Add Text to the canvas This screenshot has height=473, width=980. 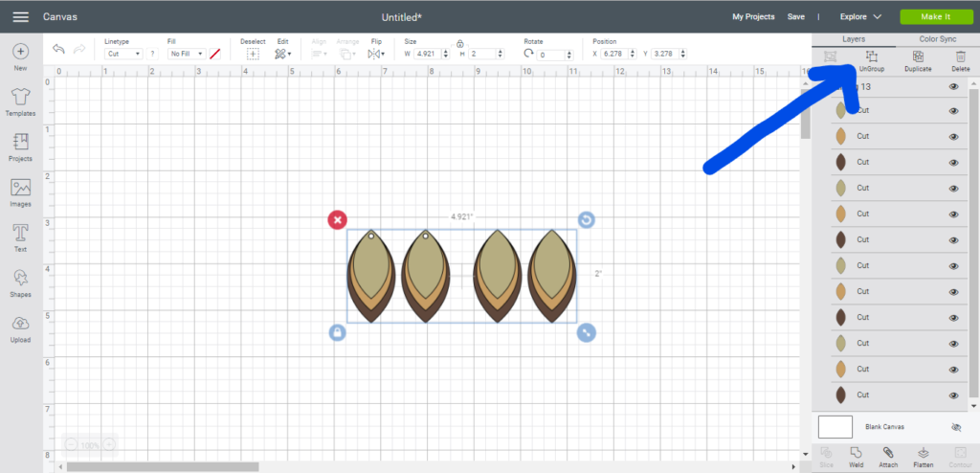coord(21,237)
